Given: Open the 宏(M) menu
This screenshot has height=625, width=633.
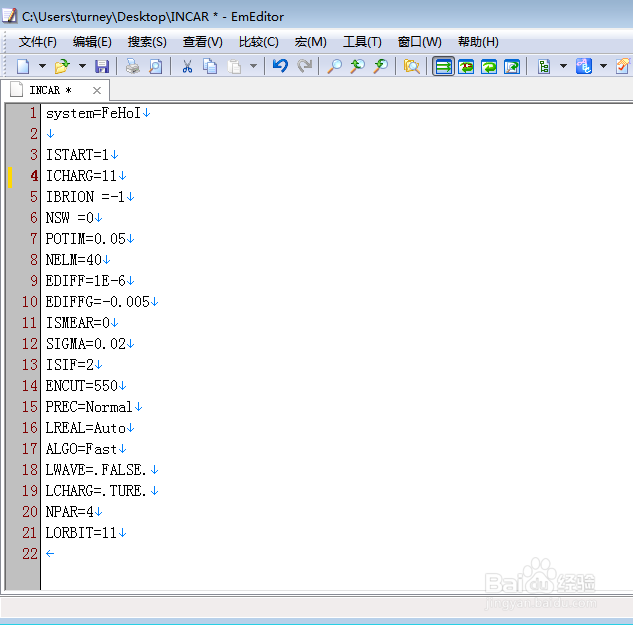Looking at the screenshot, I should coord(310,42).
